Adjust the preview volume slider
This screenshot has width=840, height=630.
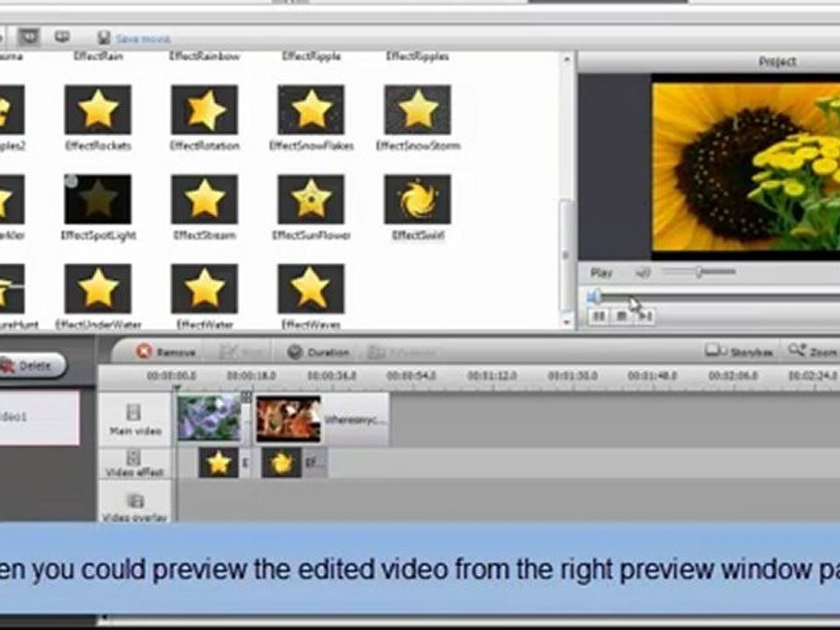point(698,272)
